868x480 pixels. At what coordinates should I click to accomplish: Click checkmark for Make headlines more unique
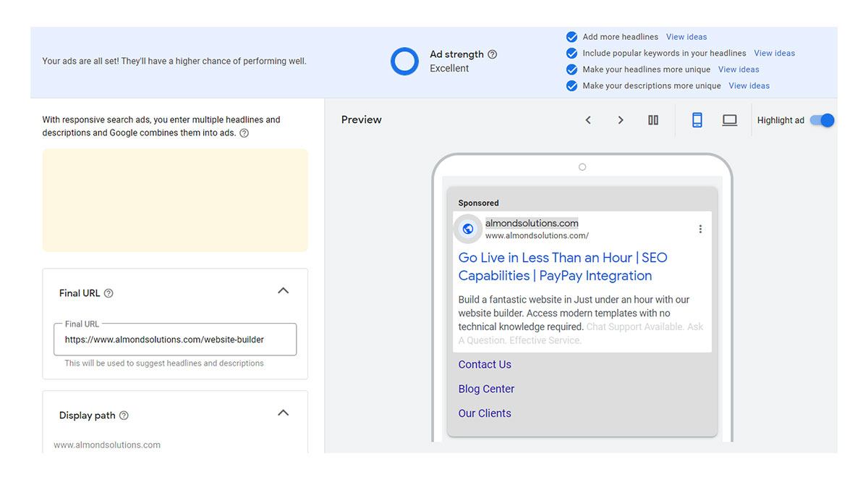[571, 70]
